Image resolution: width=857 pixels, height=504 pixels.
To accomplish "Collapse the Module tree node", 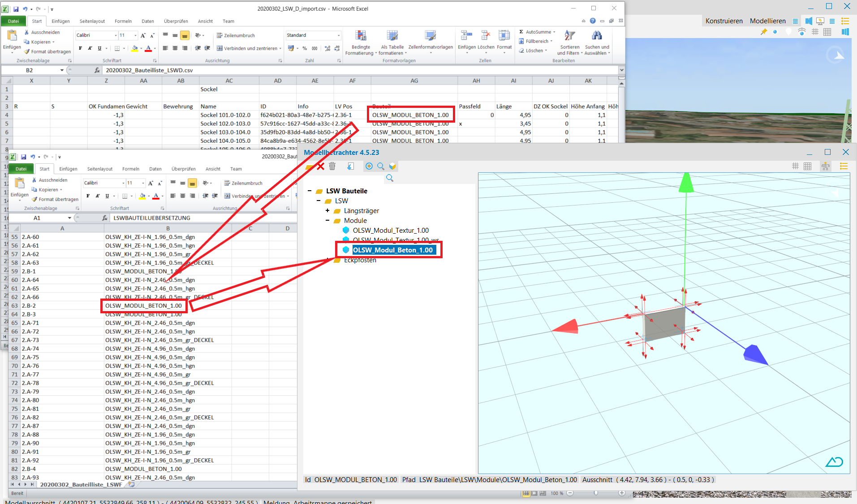I will coord(327,220).
